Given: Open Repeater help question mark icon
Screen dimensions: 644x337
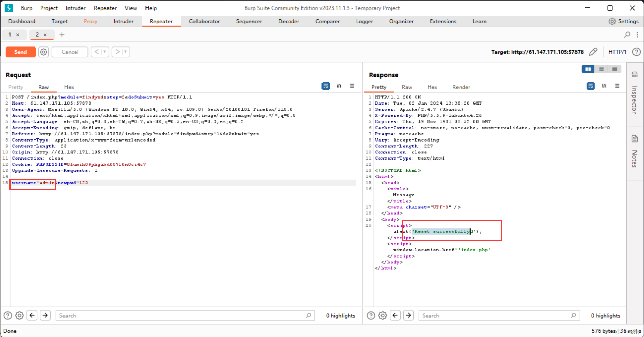Looking at the screenshot, I should [x=637, y=52].
